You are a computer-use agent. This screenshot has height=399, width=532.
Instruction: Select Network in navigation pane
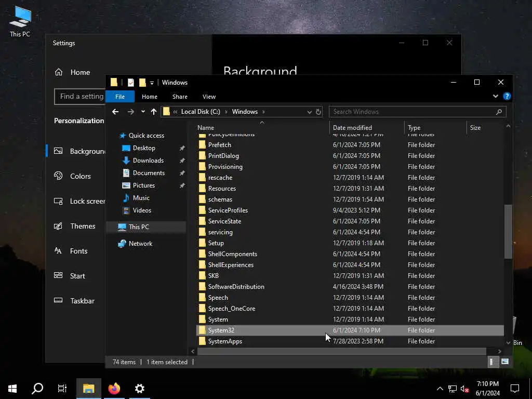point(140,244)
